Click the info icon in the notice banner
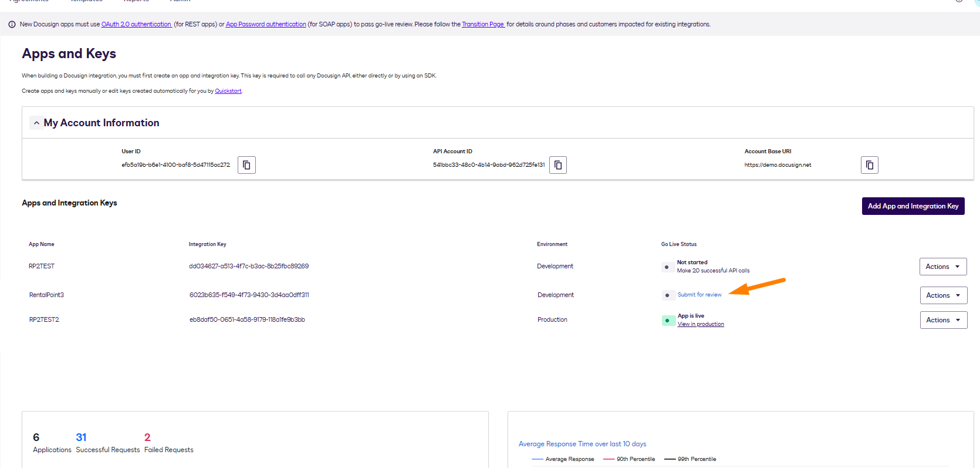This screenshot has width=980, height=468. point(12,24)
